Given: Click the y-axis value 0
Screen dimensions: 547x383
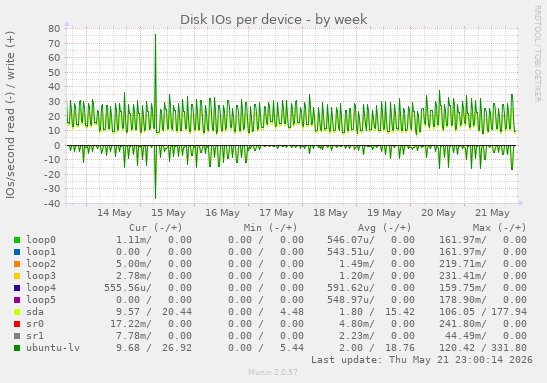Looking at the screenshot, I should [57, 145].
